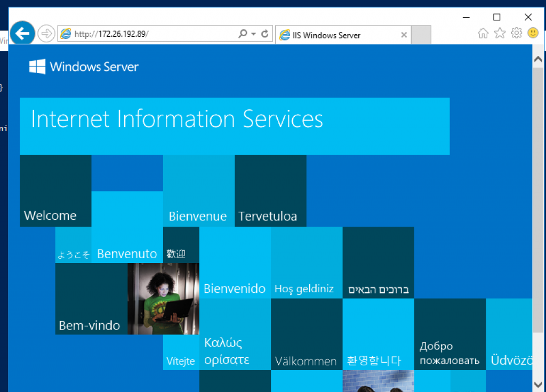Close the Internet Explorer window

coord(528,17)
